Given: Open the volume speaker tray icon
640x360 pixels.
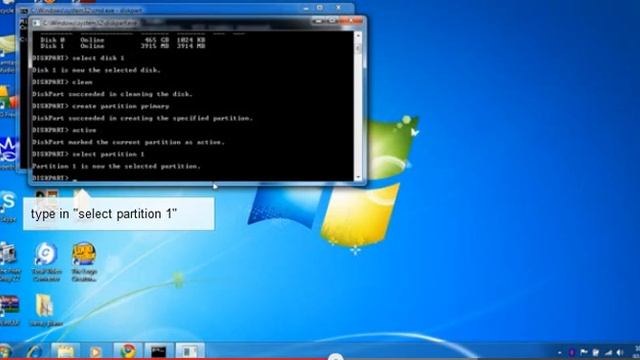Looking at the screenshot, I should 620,352.
